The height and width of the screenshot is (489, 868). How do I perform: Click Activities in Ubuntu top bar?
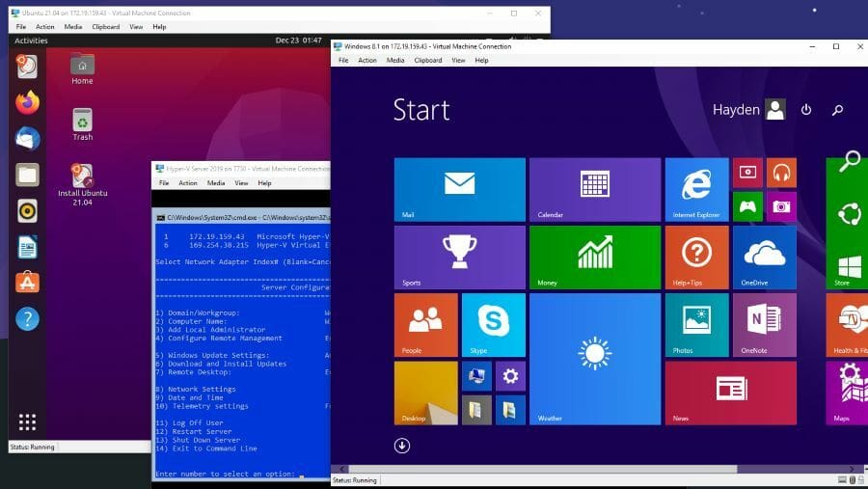(x=31, y=41)
